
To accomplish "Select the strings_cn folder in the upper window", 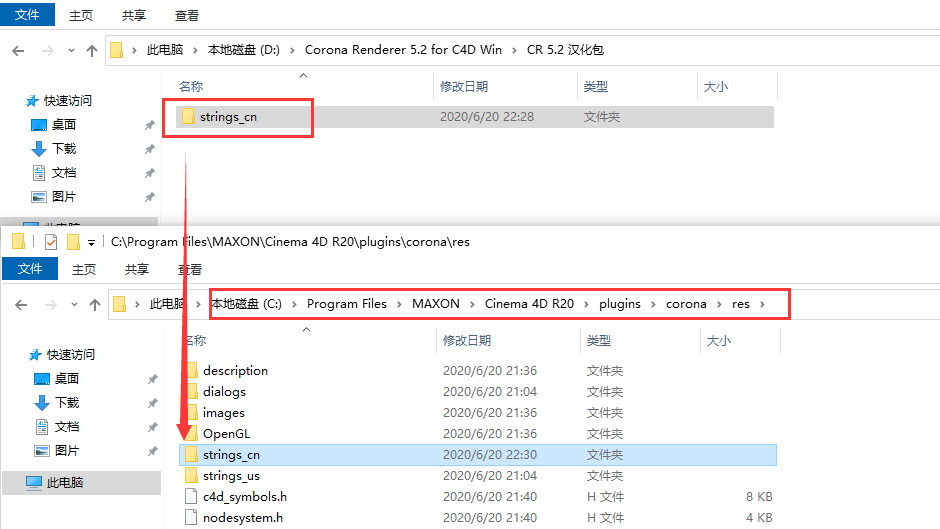I will coord(228,117).
